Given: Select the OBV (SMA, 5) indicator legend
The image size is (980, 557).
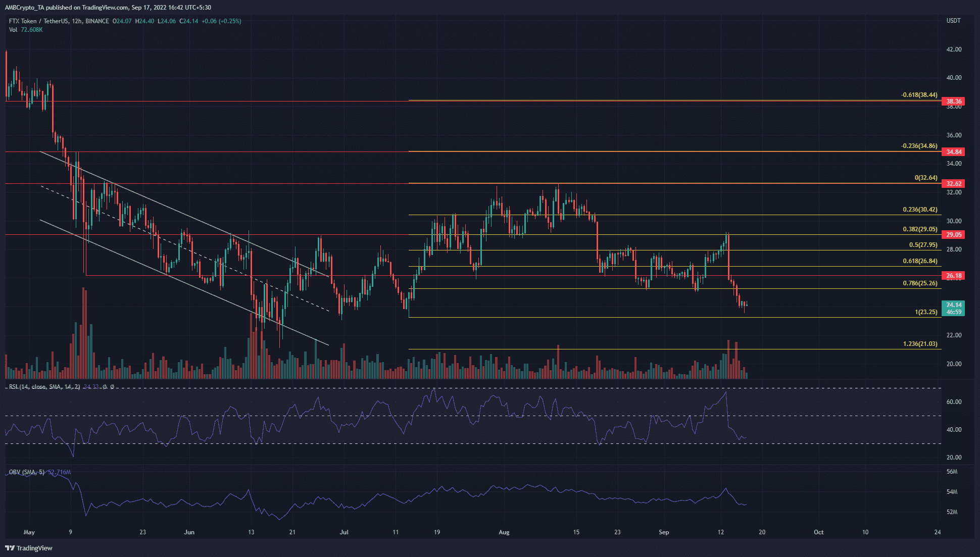Looking at the screenshot, I should pyautogui.click(x=27, y=472).
